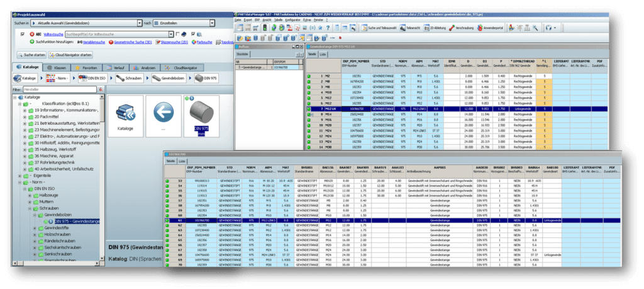Click the Volltextsuche red remove icon
This screenshot has height=289, width=644.
pyautogui.click(x=32, y=34)
